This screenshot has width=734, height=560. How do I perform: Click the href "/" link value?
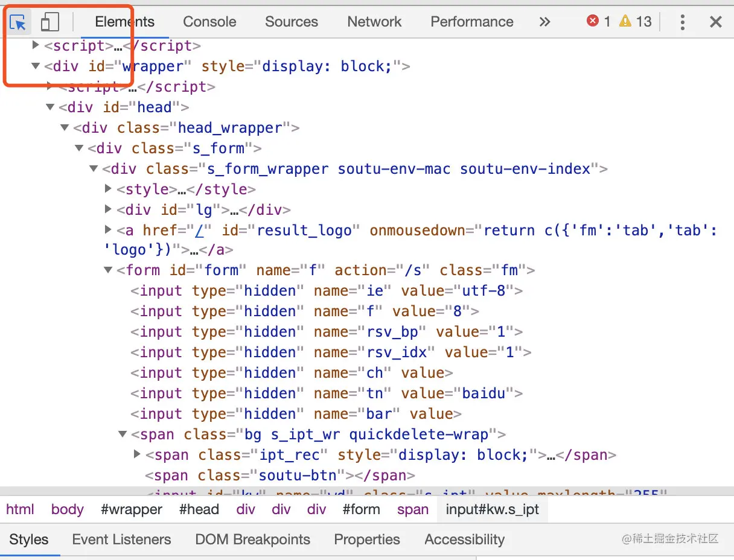pyautogui.click(x=199, y=231)
